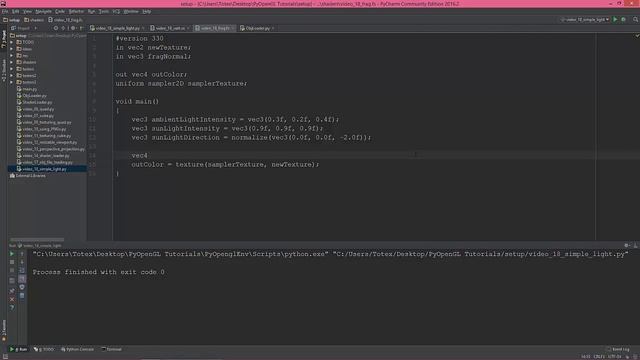Open the TODO tool window button
The width and height of the screenshot is (640, 360).
(x=44, y=349)
